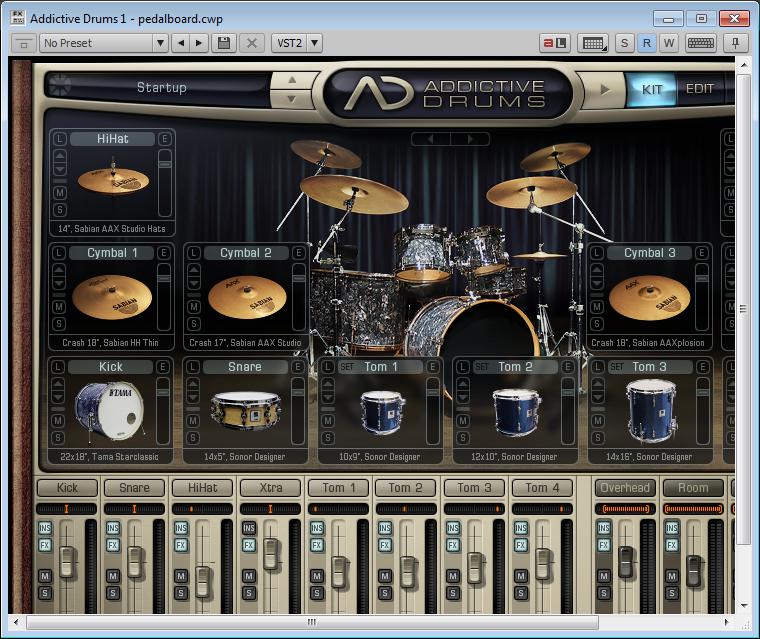Mute the HiHat kit piece slot
This screenshot has height=639, width=760.
(60, 193)
